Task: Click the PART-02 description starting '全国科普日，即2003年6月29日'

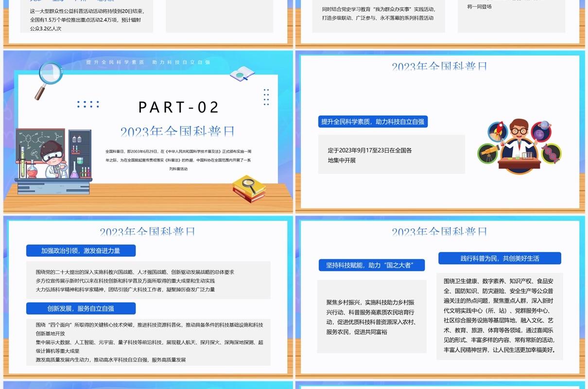Action: tap(178, 160)
